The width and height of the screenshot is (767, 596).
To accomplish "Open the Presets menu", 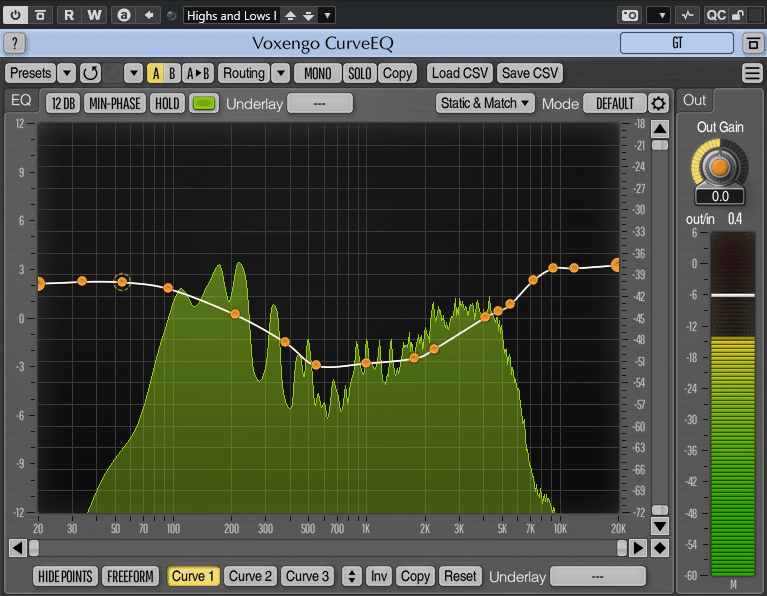I will (30, 73).
